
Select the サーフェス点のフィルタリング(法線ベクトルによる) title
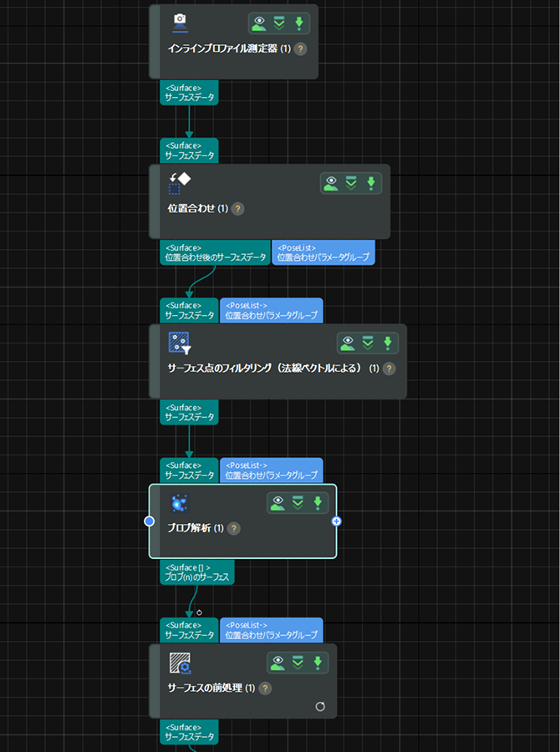pos(273,368)
